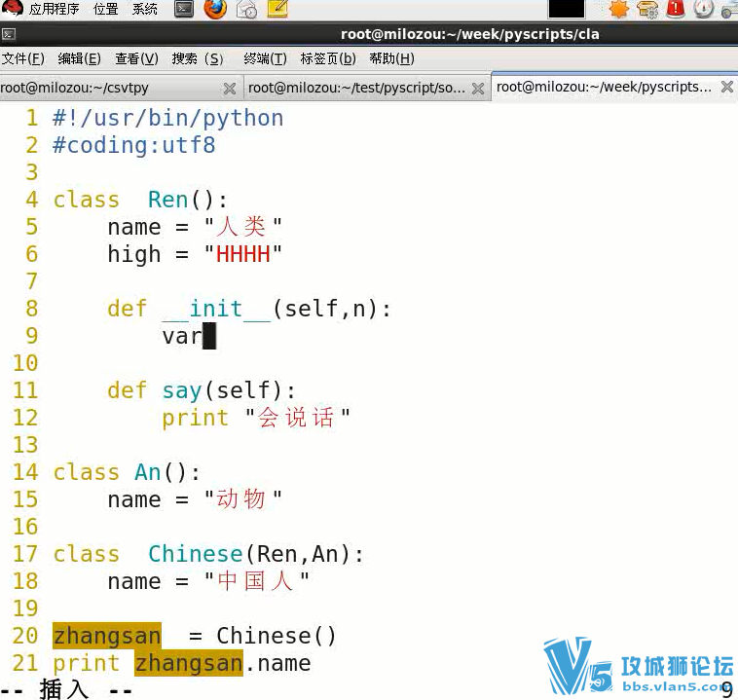Open the 终端(T) menu

click(x=265, y=58)
